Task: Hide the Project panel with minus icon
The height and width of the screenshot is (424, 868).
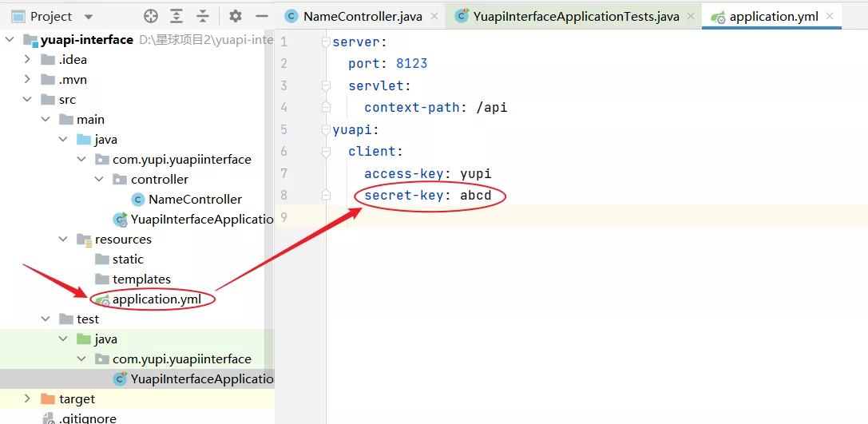Action: tap(262, 17)
